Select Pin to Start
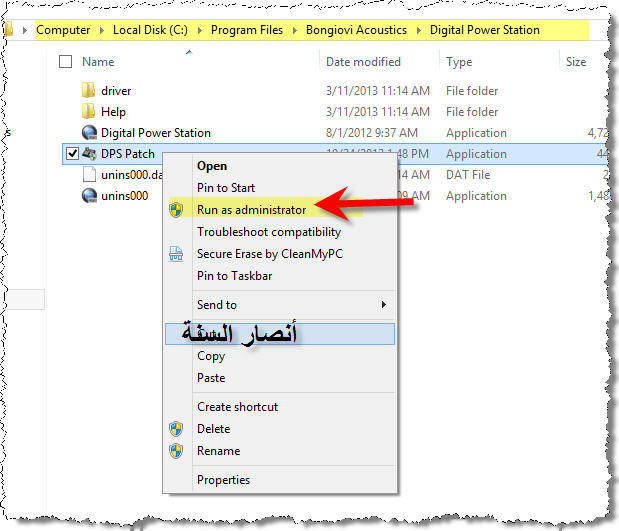Screen dimensions: 619x531 click(226, 188)
